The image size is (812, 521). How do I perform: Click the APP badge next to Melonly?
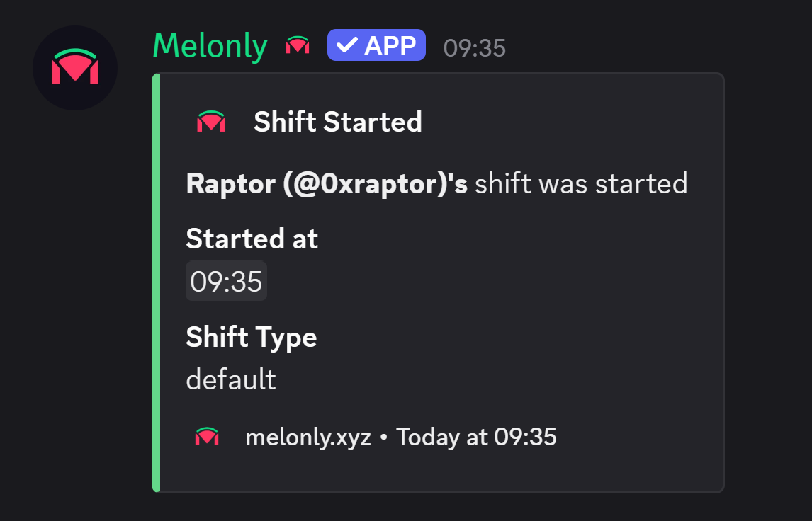pyautogui.click(x=376, y=45)
